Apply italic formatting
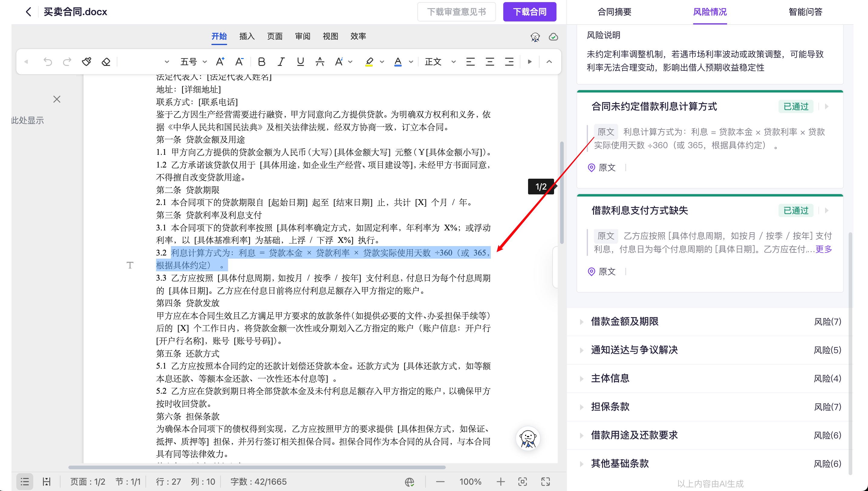The width and height of the screenshot is (868, 491). (281, 62)
